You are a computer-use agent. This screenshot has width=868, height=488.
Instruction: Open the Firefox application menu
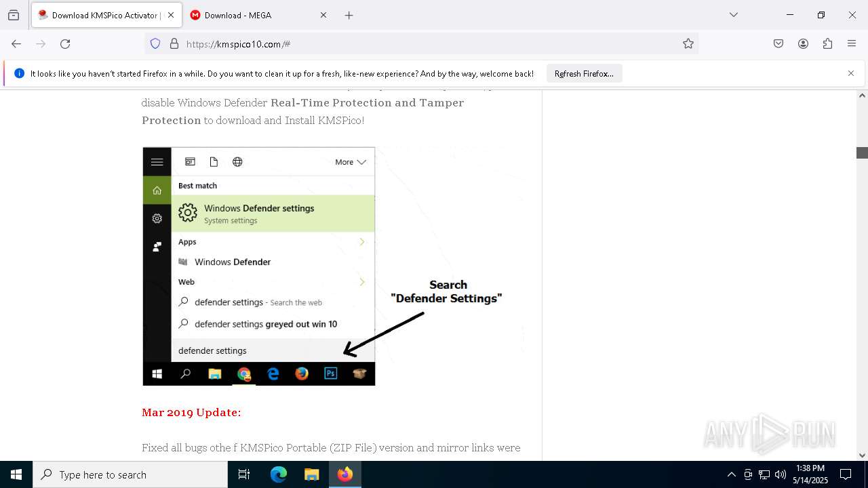point(852,44)
